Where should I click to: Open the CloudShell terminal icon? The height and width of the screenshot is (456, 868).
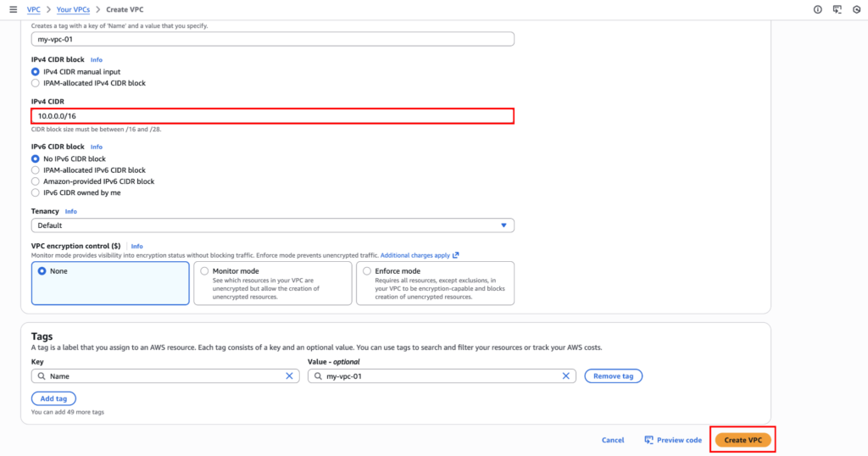(x=837, y=9)
